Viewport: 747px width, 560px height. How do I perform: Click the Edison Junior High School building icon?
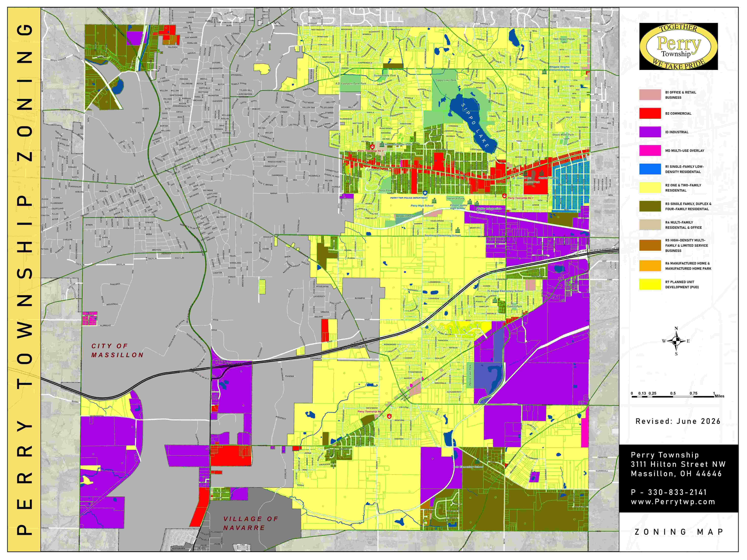470,202
